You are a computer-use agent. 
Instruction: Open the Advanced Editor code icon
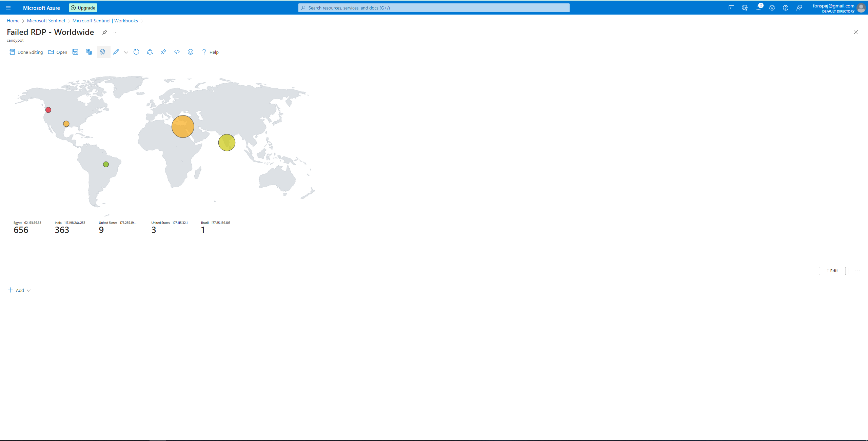(177, 52)
